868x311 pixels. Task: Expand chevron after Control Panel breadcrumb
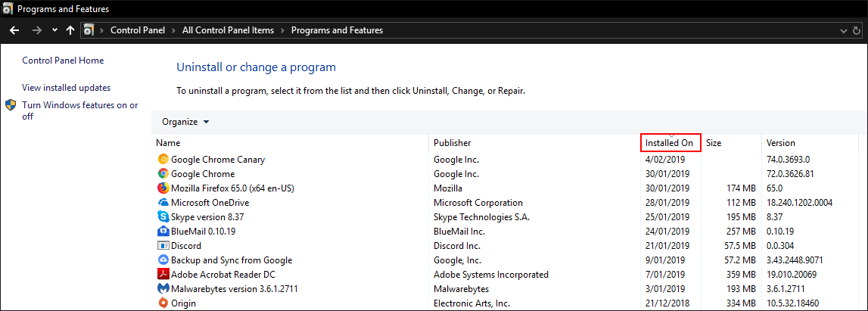coord(173,30)
